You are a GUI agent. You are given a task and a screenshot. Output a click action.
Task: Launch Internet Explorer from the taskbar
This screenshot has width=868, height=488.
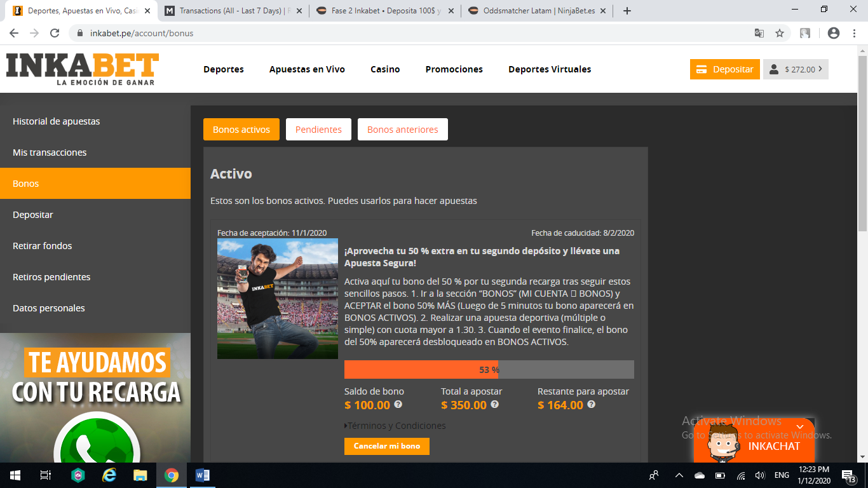(x=109, y=475)
